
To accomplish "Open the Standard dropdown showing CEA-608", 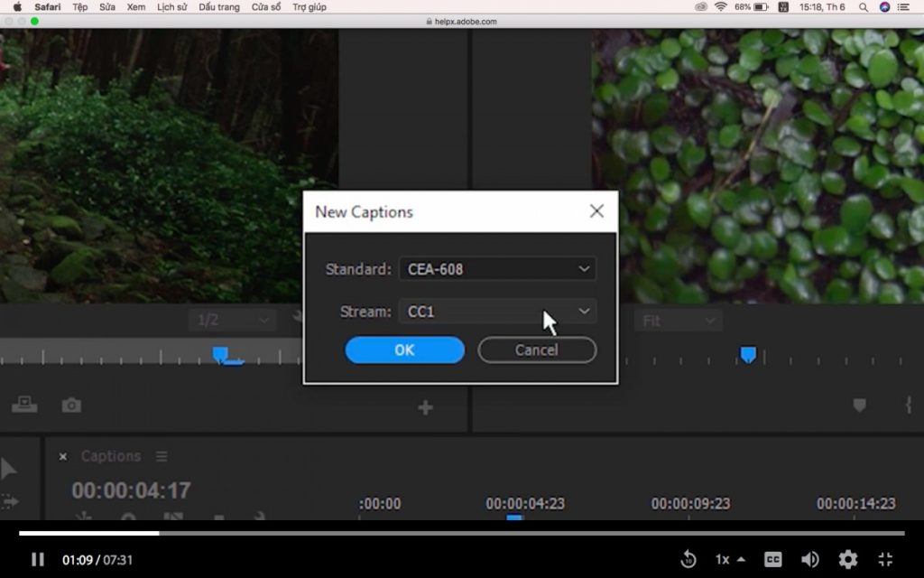I will [497, 268].
